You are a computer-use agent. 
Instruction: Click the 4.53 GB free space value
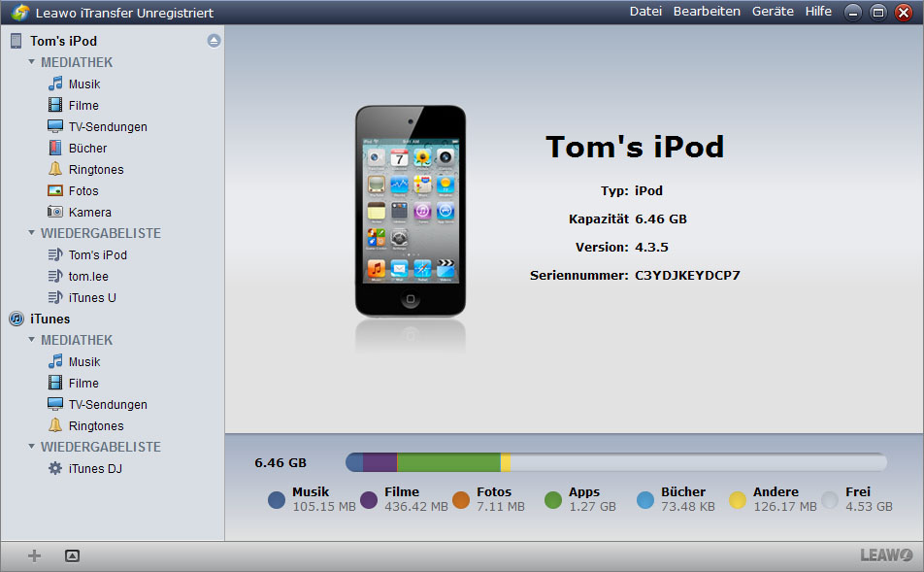(x=869, y=507)
